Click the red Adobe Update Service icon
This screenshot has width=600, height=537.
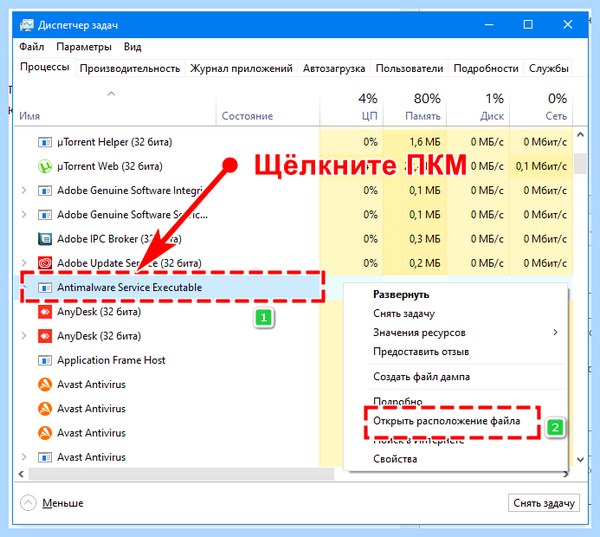[x=45, y=263]
